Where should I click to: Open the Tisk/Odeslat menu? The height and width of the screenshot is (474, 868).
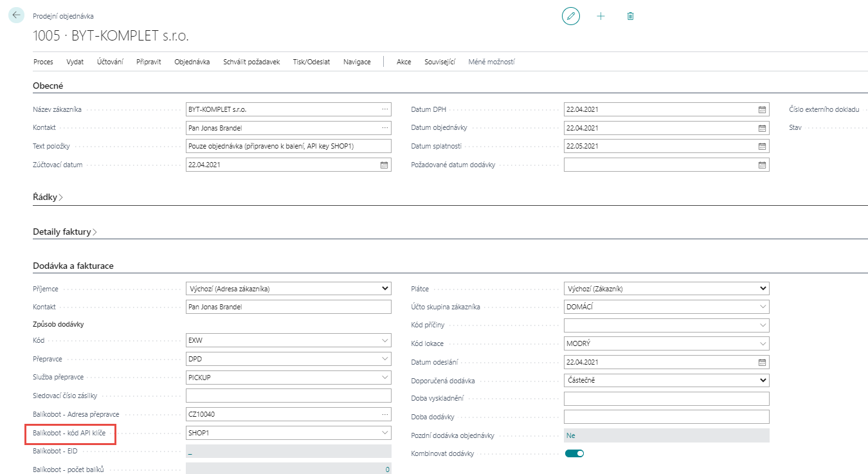tap(311, 62)
